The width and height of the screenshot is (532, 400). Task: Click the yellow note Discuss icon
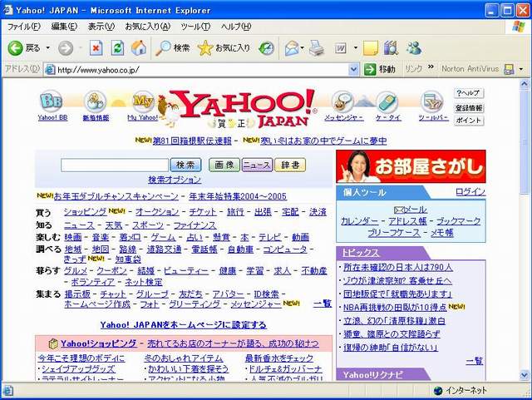(x=371, y=48)
